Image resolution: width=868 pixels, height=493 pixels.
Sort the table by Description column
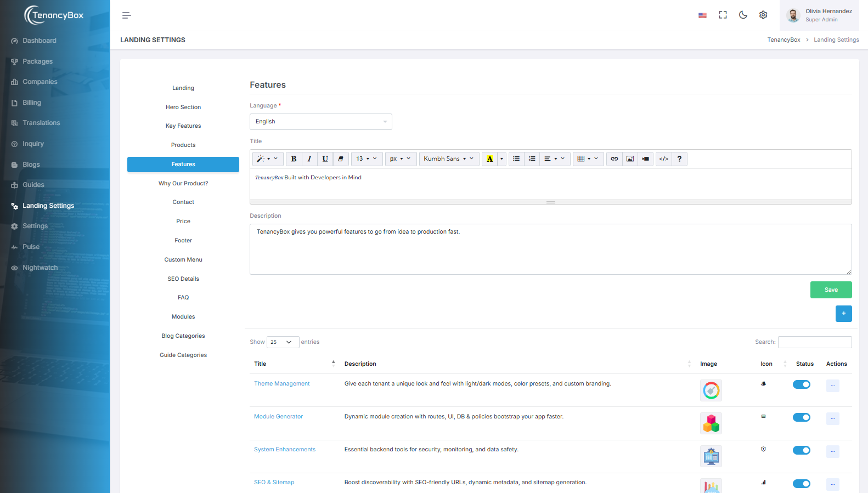click(517, 364)
